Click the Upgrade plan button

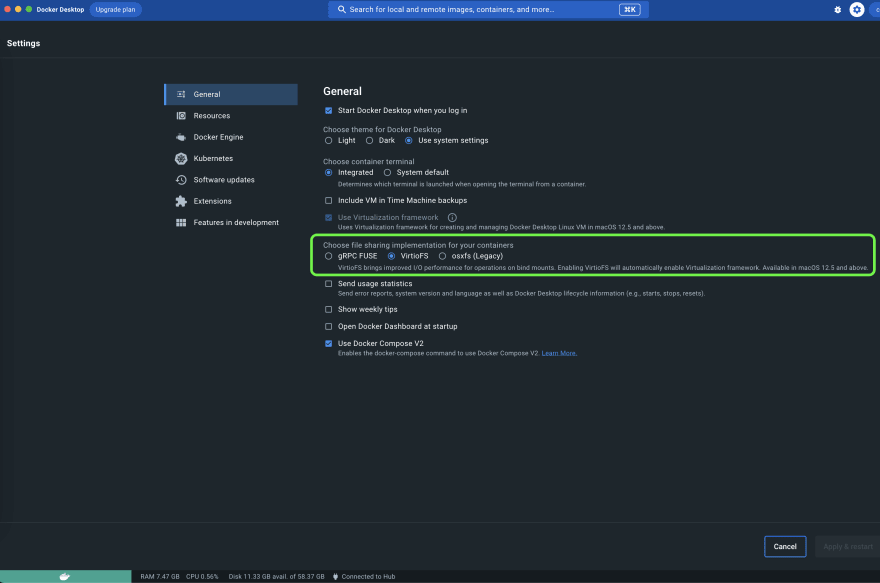coord(115,10)
